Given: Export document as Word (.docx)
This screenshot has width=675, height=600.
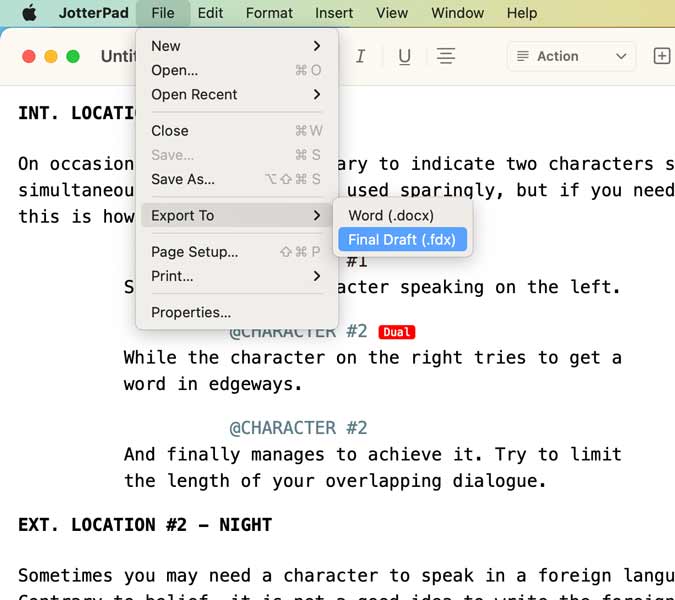Looking at the screenshot, I should point(403,215).
